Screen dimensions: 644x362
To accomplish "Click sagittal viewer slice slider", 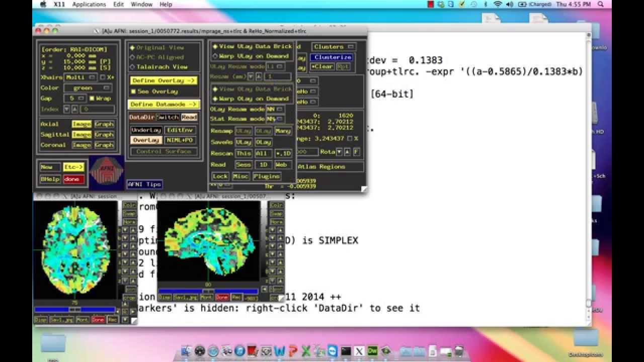I will pyautogui.click(x=208, y=291).
